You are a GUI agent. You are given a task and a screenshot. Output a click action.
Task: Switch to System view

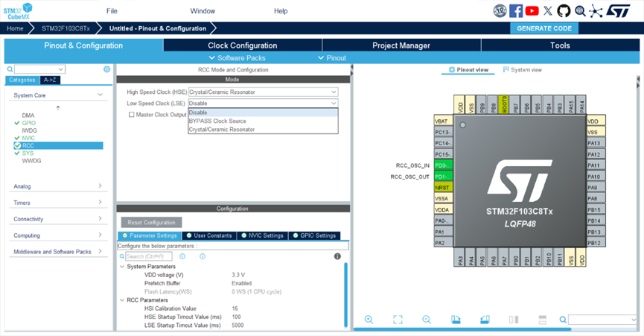(x=523, y=70)
